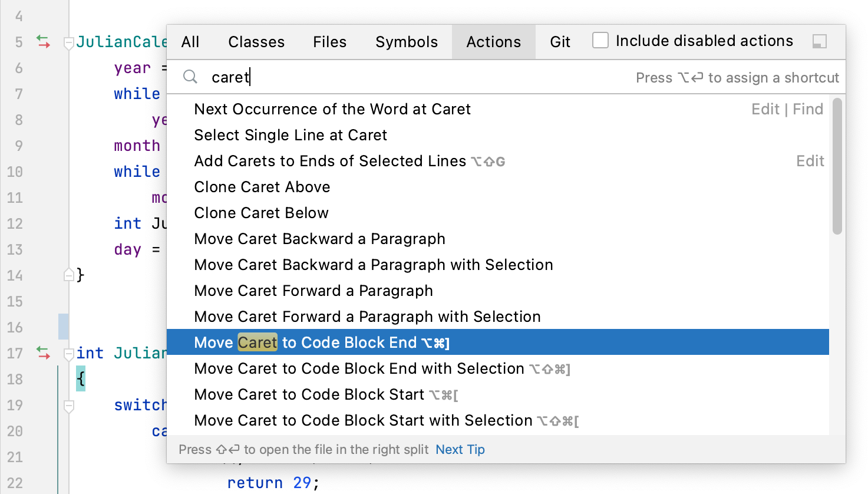Click the Find link next to Next Occurrence action
868x494 pixels.
[808, 108]
